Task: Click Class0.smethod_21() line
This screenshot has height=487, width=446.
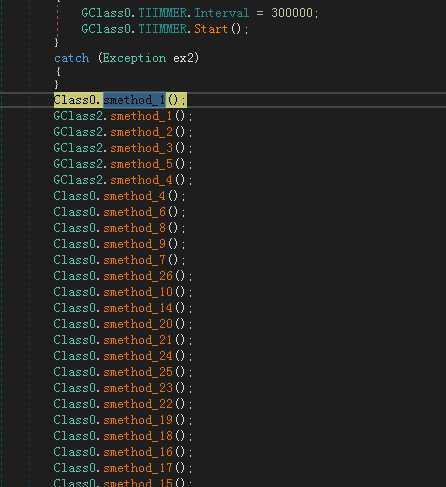Action: pyautogui.click(x=123, y=340)
